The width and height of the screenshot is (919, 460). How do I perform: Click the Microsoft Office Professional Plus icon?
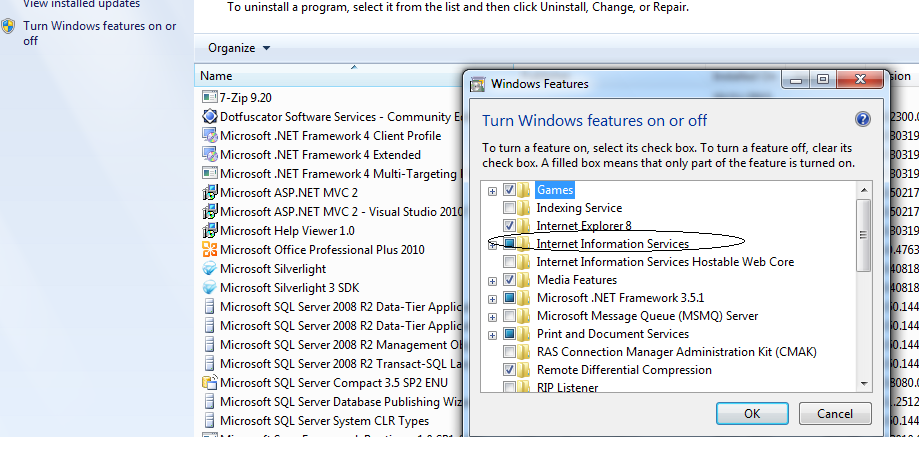coord(210,250)
